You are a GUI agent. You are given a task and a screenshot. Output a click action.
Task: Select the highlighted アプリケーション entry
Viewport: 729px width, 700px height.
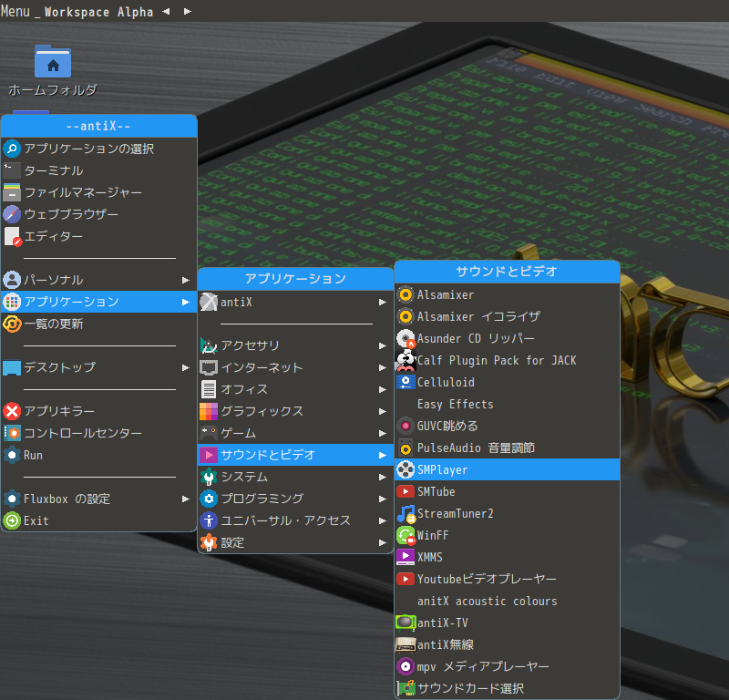99,302
